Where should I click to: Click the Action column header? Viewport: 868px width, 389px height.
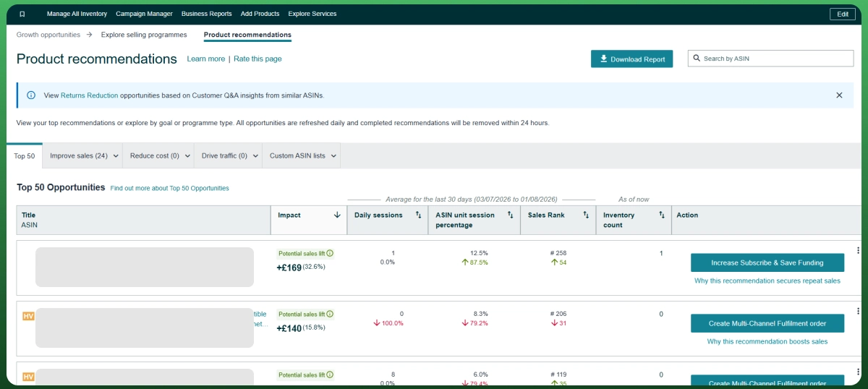(767, 220)
